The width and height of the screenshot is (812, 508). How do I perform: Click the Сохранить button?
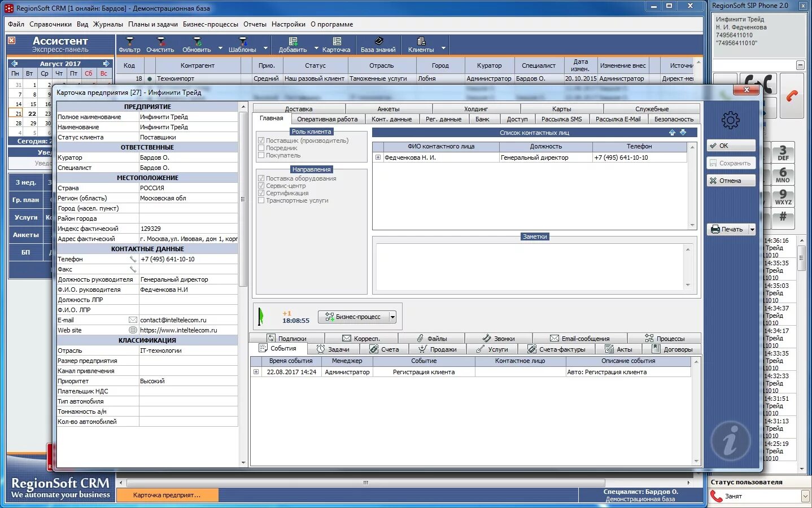(731, 163)
